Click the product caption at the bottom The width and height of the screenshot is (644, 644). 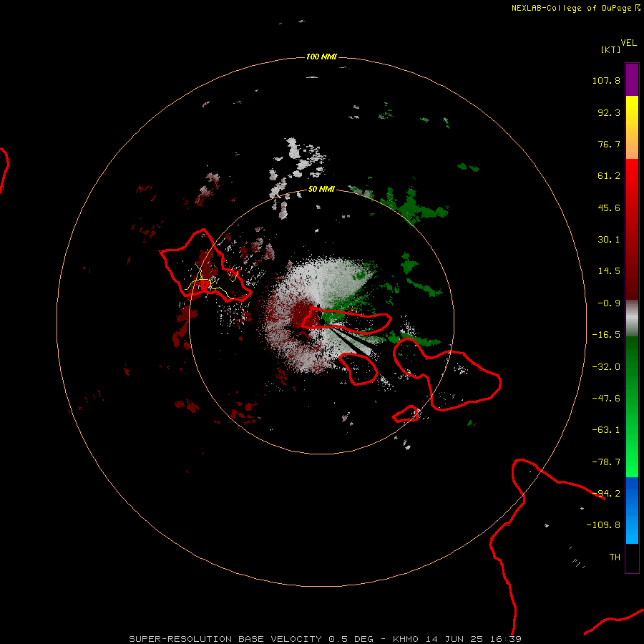(x=326, y=639)
